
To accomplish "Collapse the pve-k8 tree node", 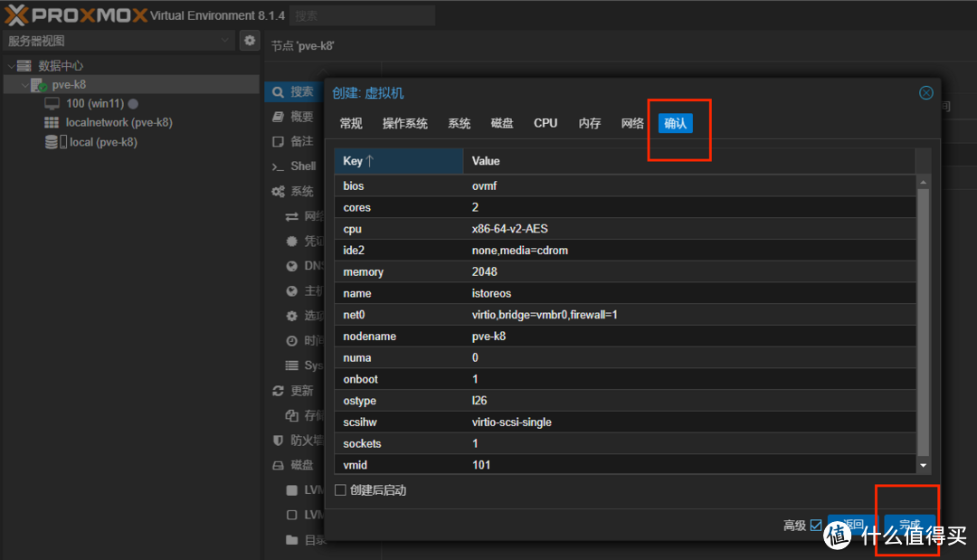I will click(x=25, y=85).
